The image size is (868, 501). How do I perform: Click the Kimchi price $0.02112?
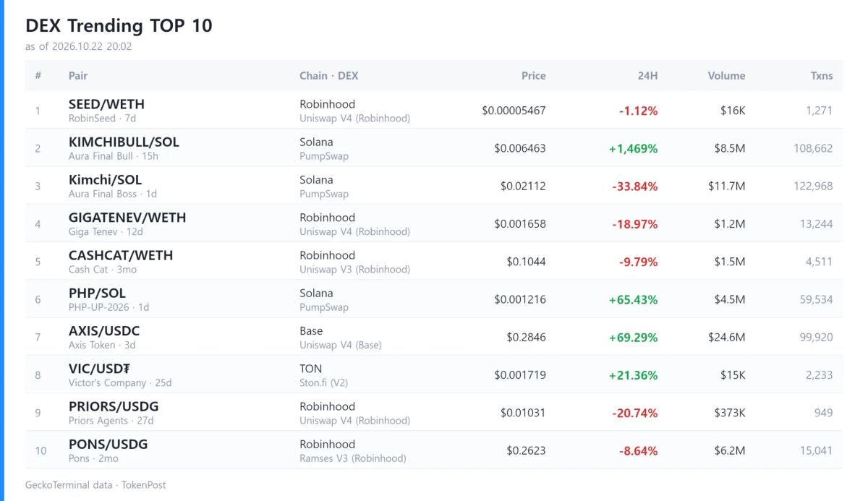(x=523, y=186)
